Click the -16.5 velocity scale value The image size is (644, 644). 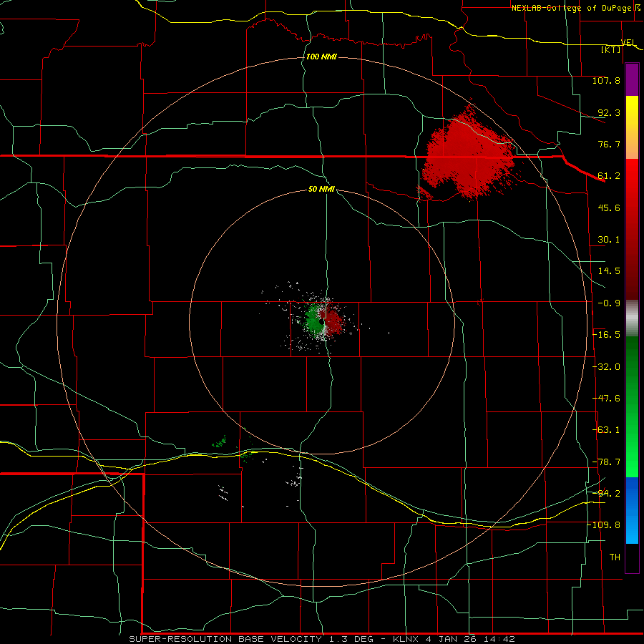[x=606, y=335]
